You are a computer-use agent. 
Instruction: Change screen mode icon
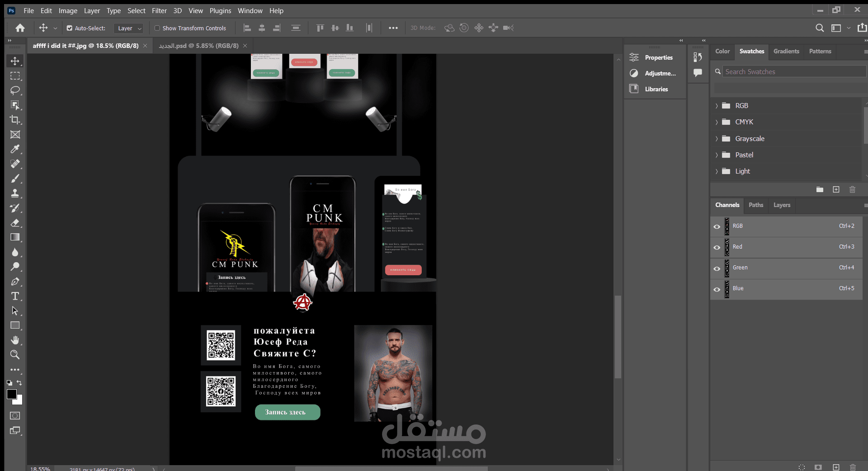[15, 430]
